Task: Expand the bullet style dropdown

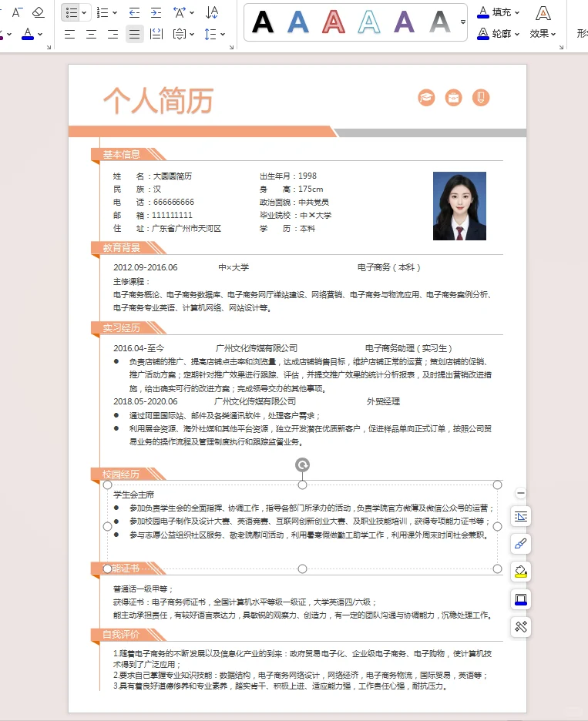Action: [84, 12]
